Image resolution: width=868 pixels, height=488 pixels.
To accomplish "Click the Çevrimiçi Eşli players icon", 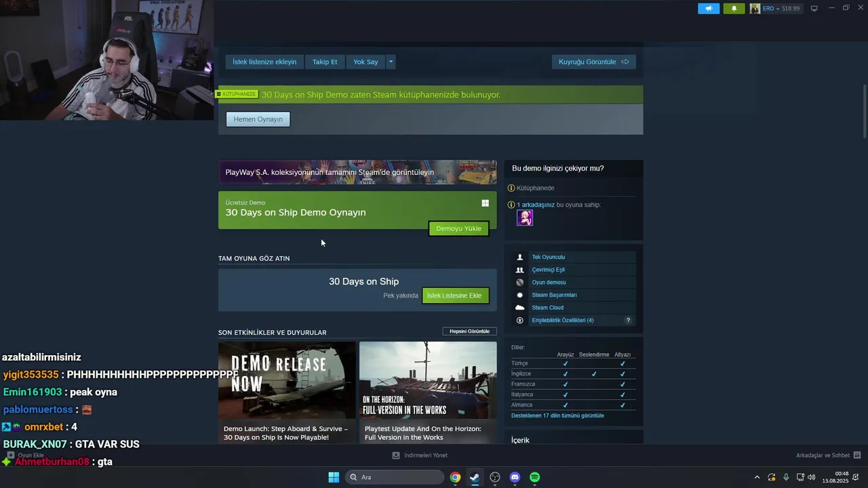I will [520, 270].
